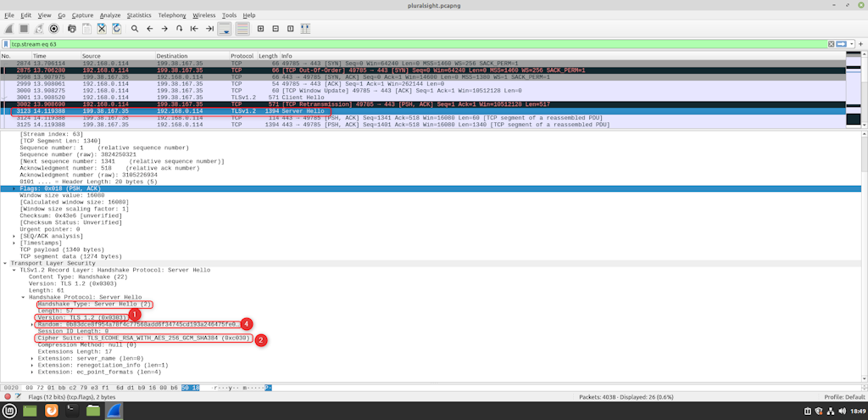Open the terminal from the taskbar
The width and height of the screenshot is (868, 420).
[72, 411]
